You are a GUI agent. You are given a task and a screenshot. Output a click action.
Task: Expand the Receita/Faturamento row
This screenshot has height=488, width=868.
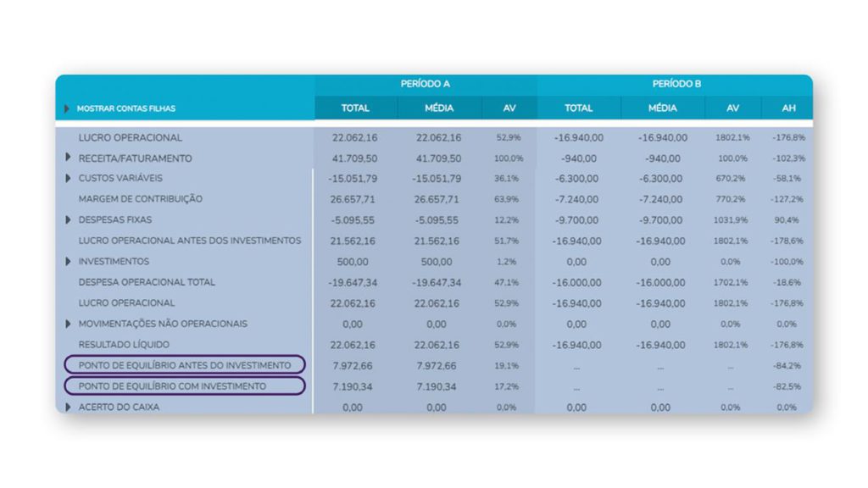pos(68,158)
